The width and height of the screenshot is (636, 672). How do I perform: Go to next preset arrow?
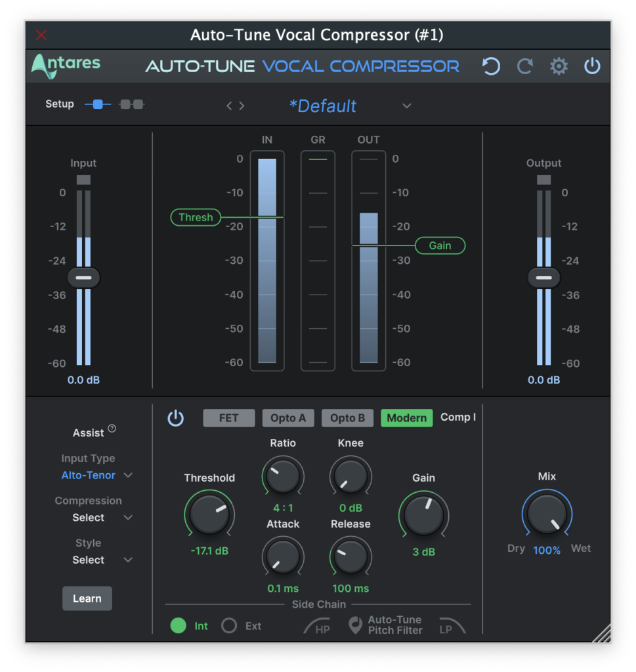click(242, 106)
